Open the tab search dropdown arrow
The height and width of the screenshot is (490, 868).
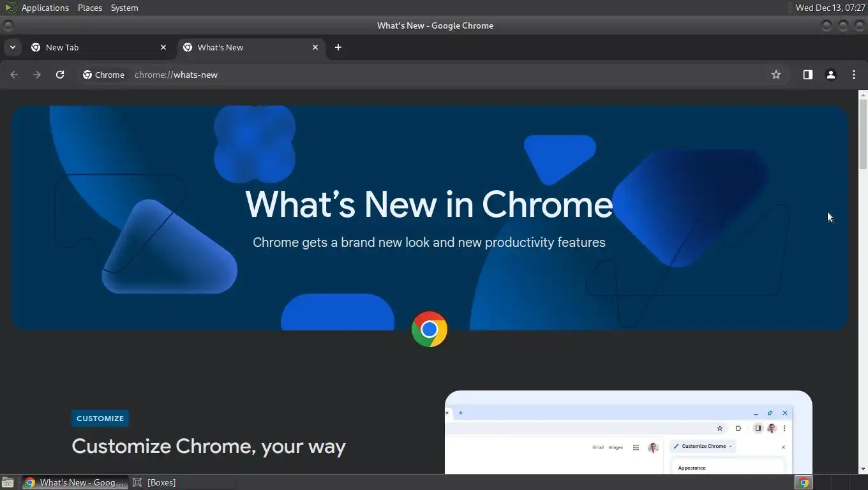pyautogui.click(x=12, y=47)
